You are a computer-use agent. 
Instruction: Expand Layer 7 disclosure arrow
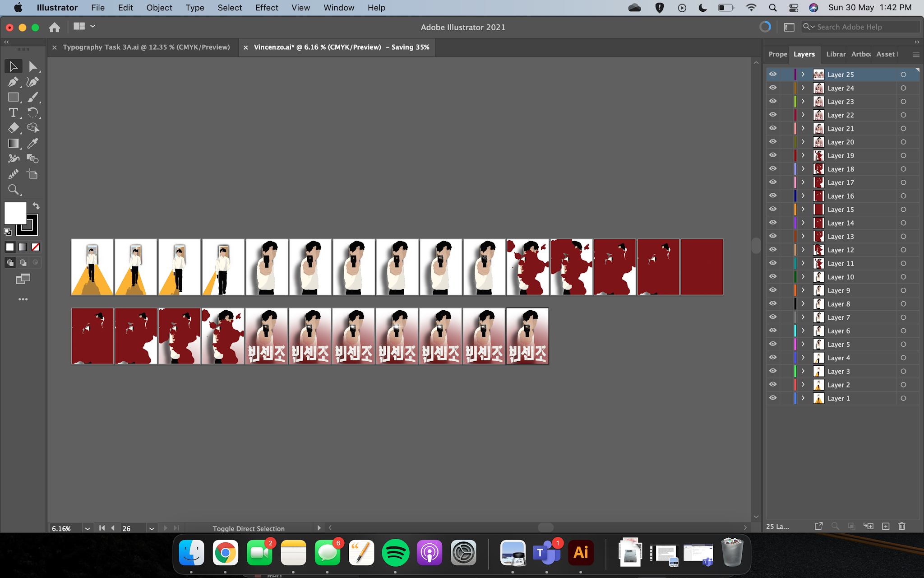[803, 317]
